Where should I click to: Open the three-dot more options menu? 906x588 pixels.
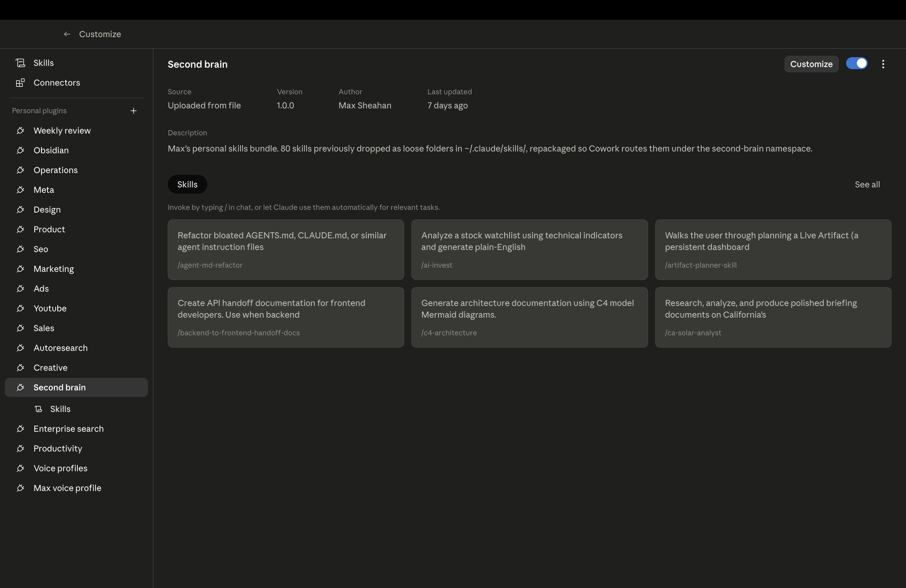click(883, 64)
